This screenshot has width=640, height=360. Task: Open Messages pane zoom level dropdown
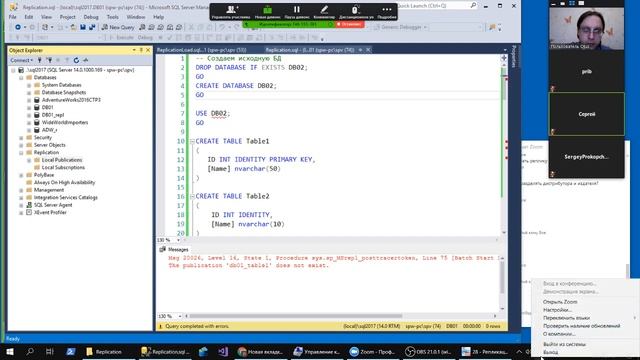pyautogui.click(x=180, y=316)
